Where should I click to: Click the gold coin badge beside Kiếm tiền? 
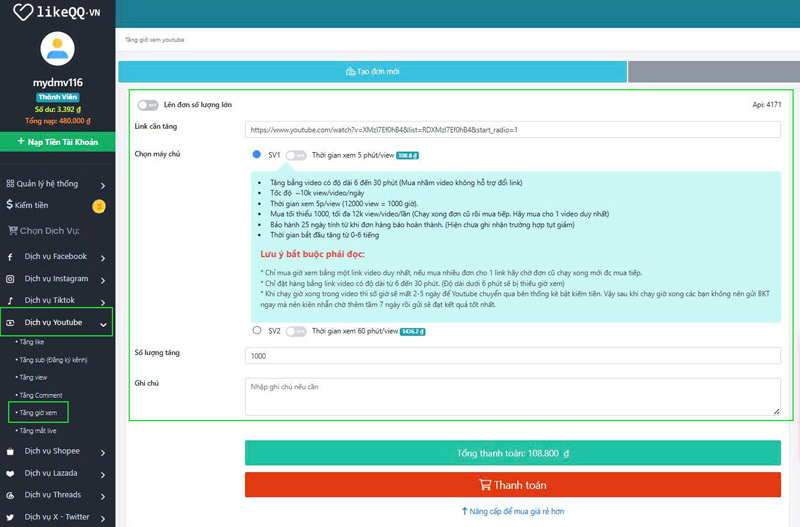point(98,206)
